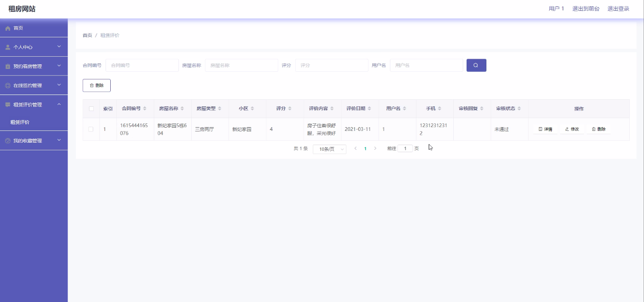The height and width of the screenshot is (302, 644).
Task: Click the 详情 button in row 1
Action: pos(546,129)
